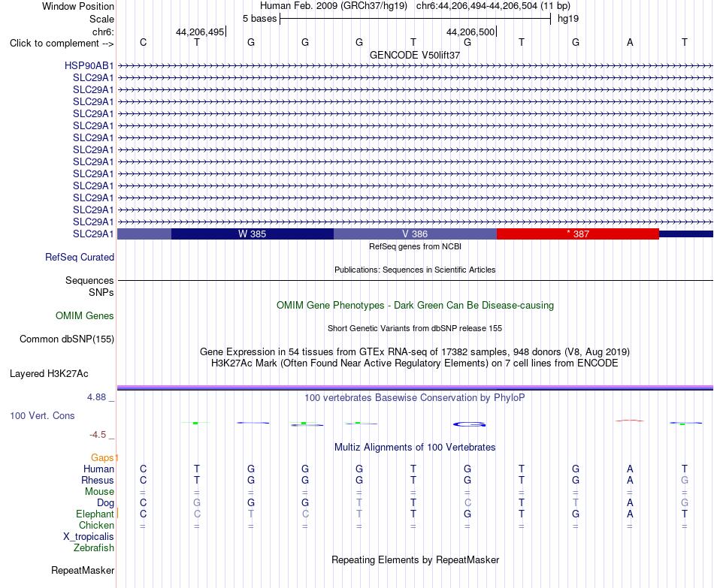
Task: Click 'RefSeq genes from NCBI' title
Action: coord(415,246)
